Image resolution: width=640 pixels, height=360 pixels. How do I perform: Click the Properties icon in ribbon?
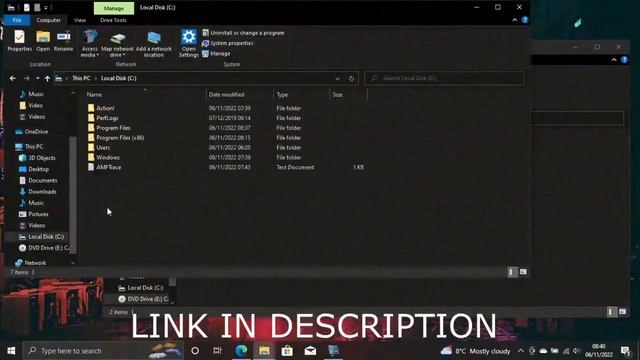pos(19,40)
